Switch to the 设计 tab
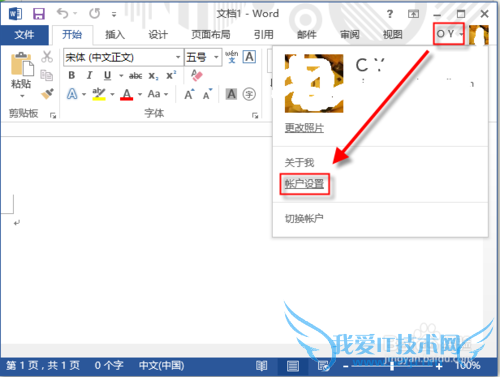This screenshot has width=500, height=377. click(x=158, y=35)
